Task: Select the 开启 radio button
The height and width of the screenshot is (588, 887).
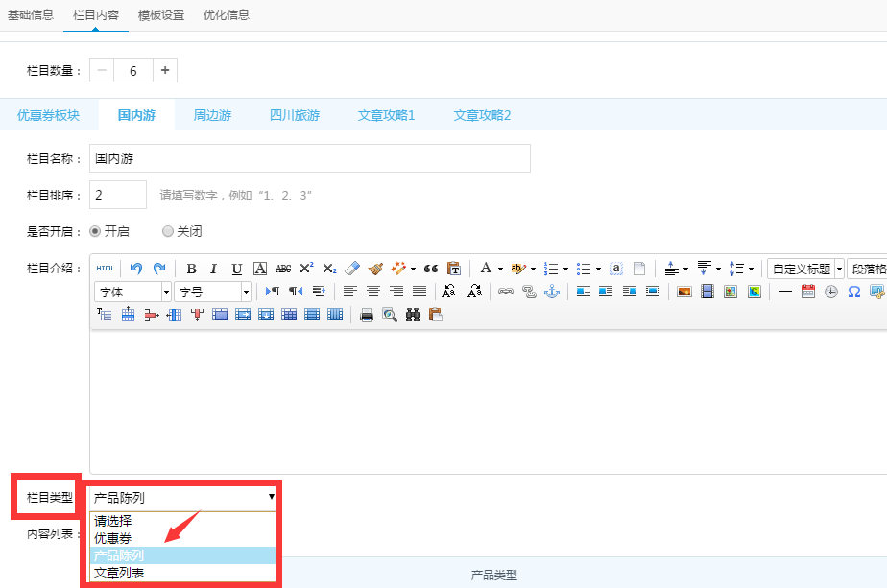Action: pyautogui.click(x=95, y=231)
